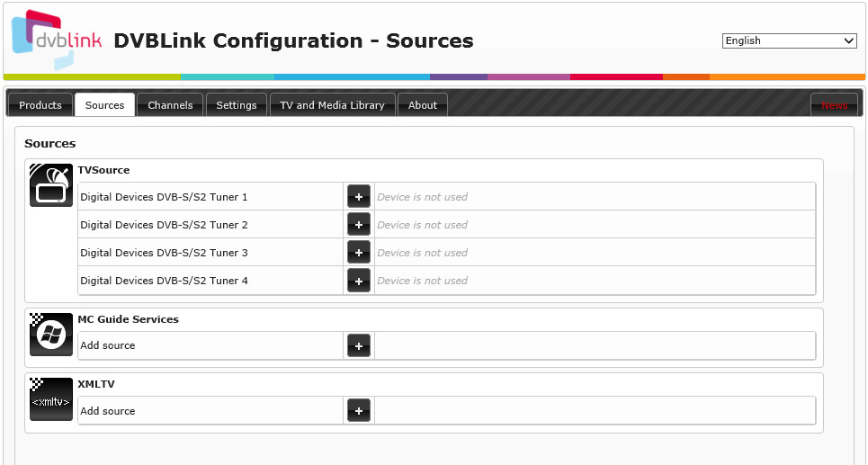The width and height of the screenshot is (868, 465).
Task: Open TV and Media Library tab
Action: pyautogui.click(x=332, y=104)
